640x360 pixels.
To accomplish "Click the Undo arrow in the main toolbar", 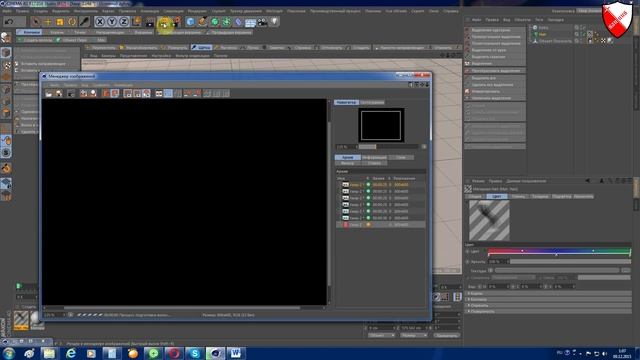I will click(10, 21).
